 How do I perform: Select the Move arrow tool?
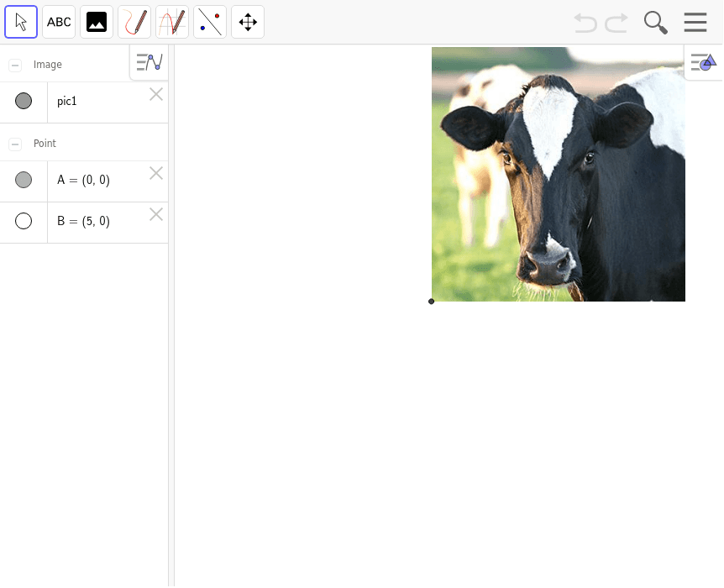21,22
